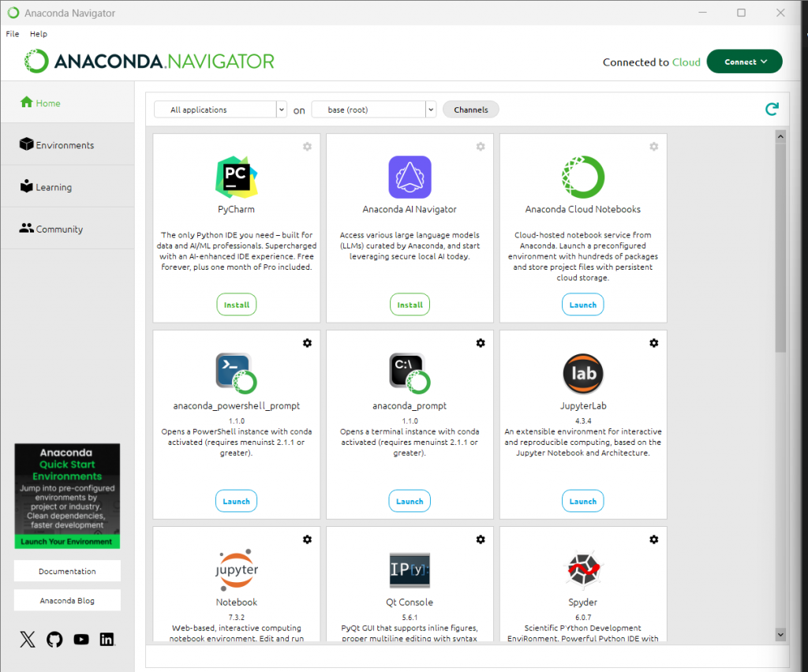
Task: Open the LinkedIn link icon
Action: 107,639
